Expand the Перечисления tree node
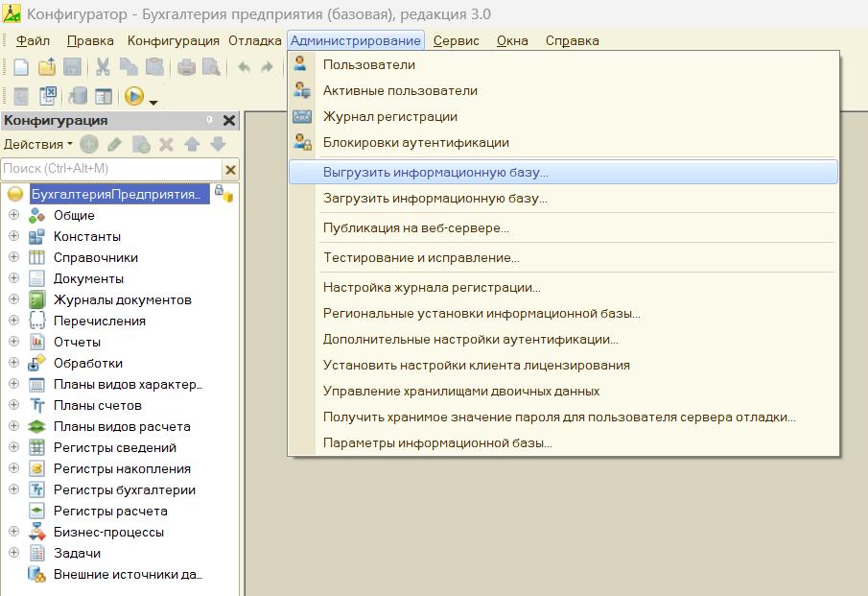This screenshot has width=868, height=596. click(x=14, y=321)
